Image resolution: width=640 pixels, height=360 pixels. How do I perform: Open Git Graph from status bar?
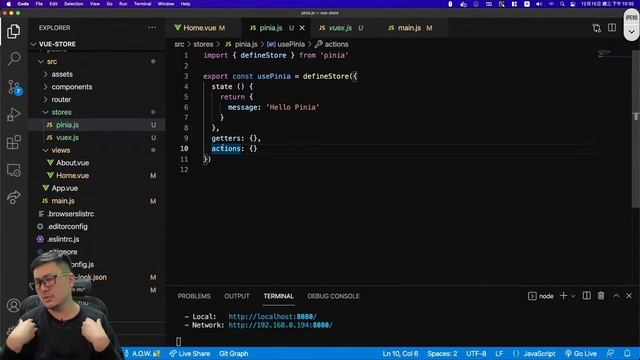233,353
